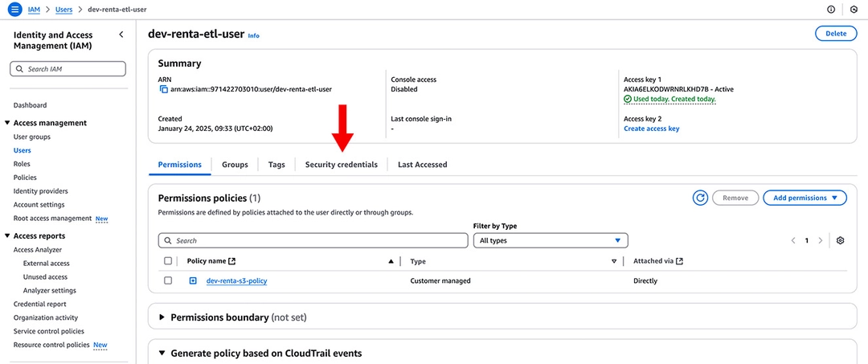868x364 pixels.
Task: Focus the Search IAM sidebar field
Action: point(68,69)
